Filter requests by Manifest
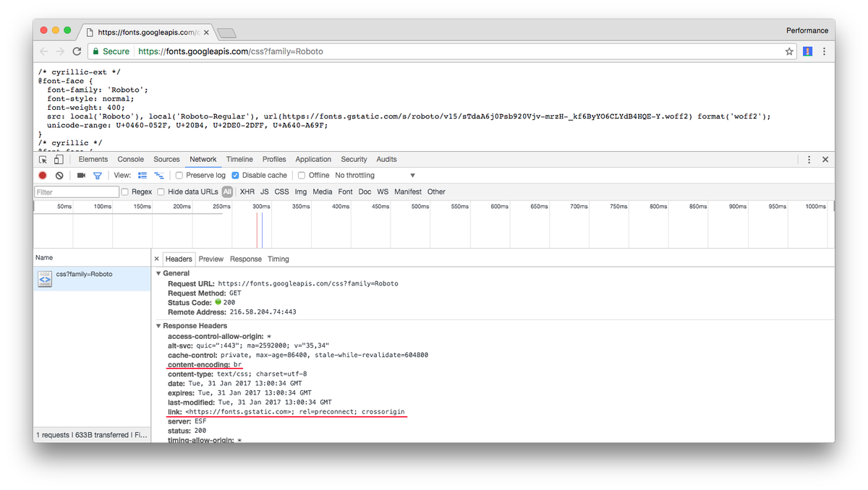The height and width of the screenshot is (490, 868). 408,192
